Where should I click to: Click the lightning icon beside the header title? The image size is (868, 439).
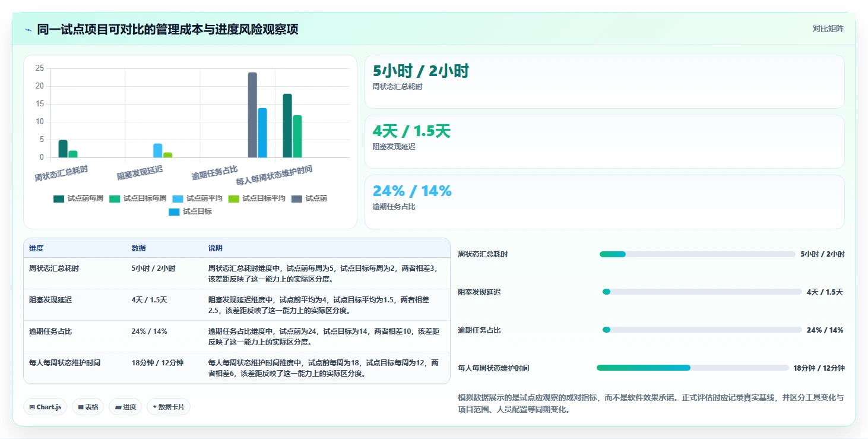click(28, 29)
